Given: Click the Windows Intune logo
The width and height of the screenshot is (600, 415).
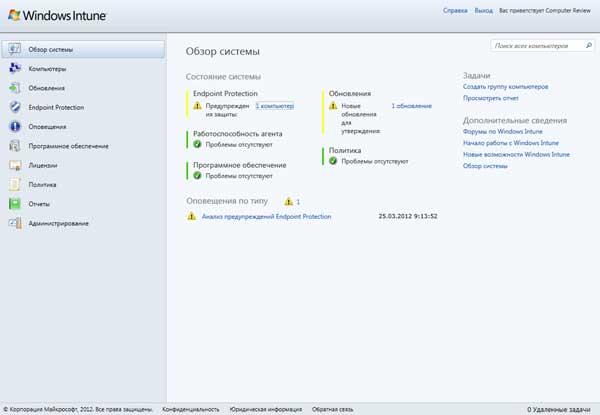Looking at the screenshot, I should pos(57,16).
